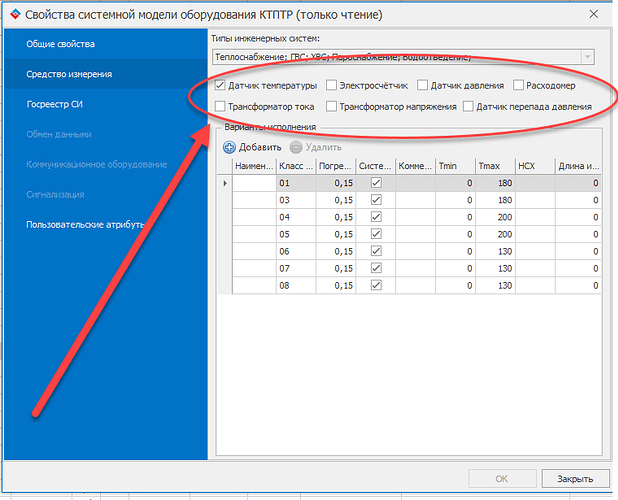The height and width of the screenshot is (500, 618).
Task: Open the Общие свойства section
Action: [x=62, y=45]
